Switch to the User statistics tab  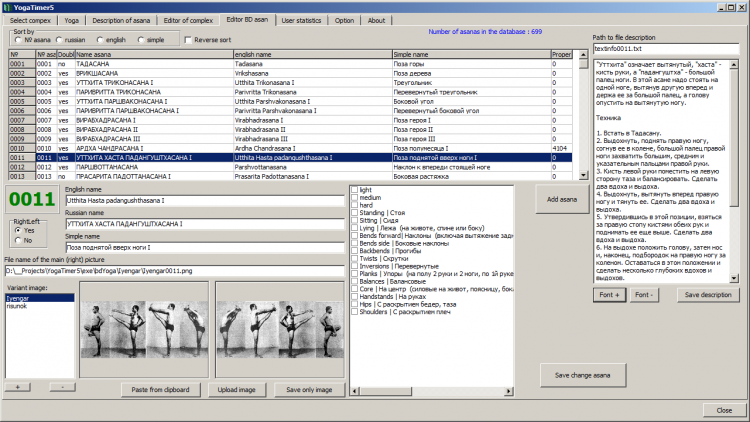[x=302, y=19]
